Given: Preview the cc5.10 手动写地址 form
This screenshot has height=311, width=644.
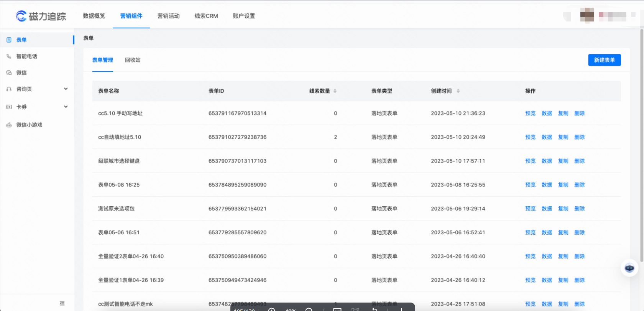Looking at the screenshot, I should click(530, 114).
